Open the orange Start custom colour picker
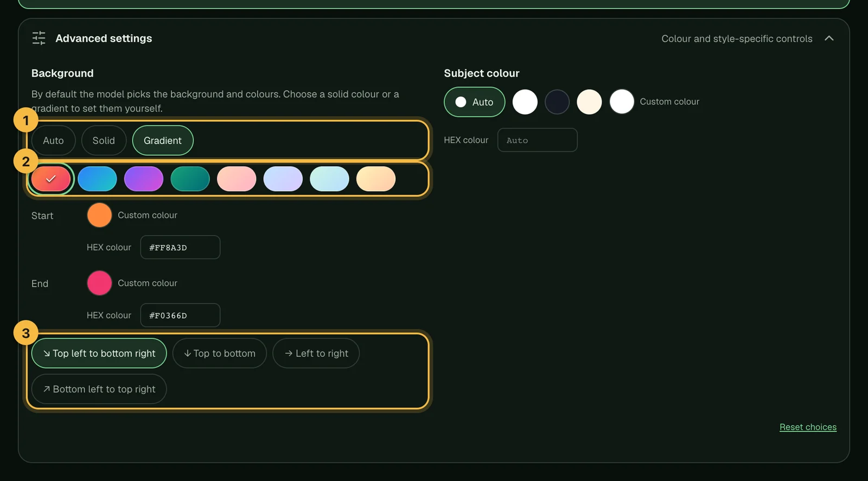This screenshot has width=868, height=481. (99, 215)
